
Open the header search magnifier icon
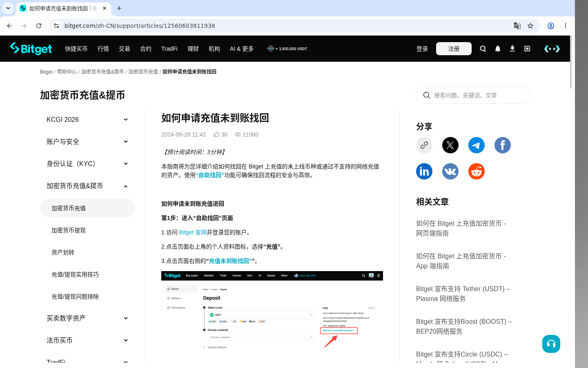click(483, 49)
